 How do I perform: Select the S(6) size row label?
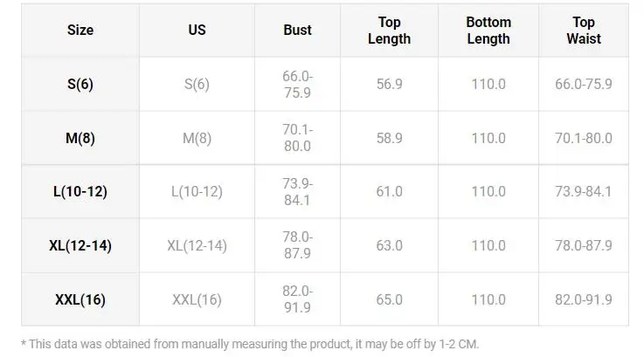[80, 84]
